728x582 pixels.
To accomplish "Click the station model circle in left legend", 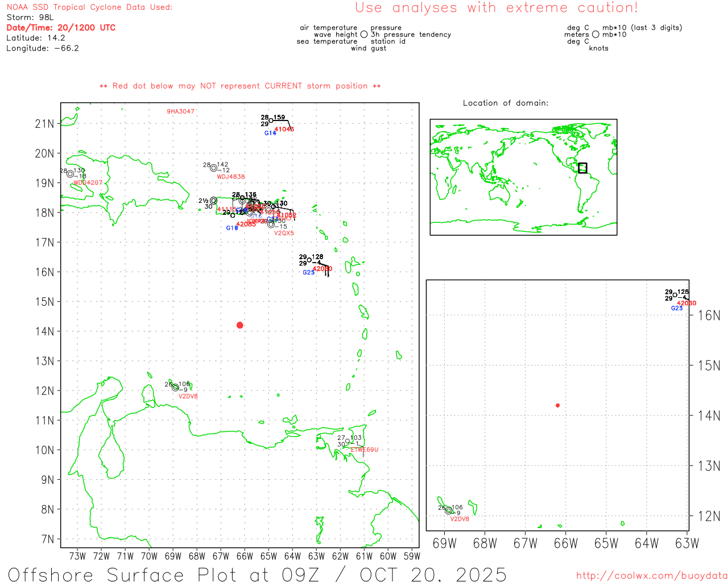I will click(364, 35).
